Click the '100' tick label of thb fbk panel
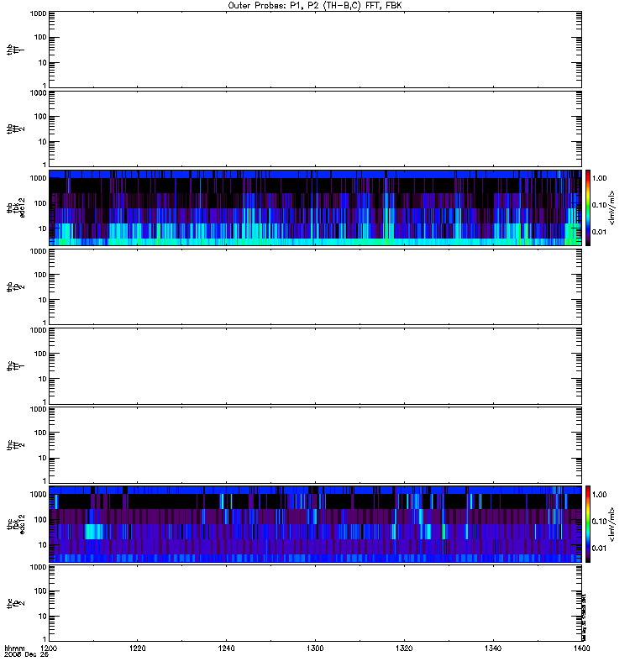Screen dimensions: 630x672 tap(40, 203)
